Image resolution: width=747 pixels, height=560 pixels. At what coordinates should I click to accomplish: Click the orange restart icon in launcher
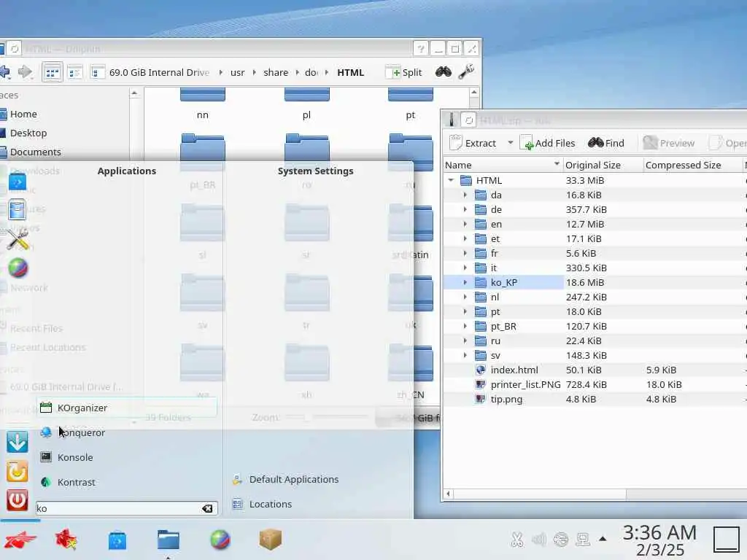(18, 471)
